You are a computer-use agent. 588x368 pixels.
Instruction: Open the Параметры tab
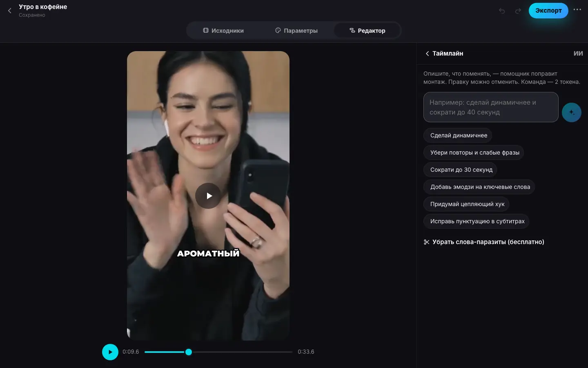[296, 31]
